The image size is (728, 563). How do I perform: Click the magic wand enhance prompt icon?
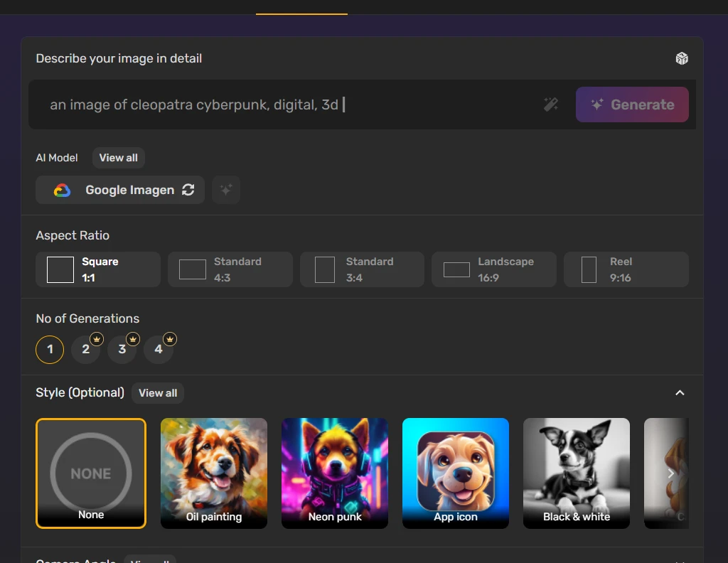coord(551,104)
